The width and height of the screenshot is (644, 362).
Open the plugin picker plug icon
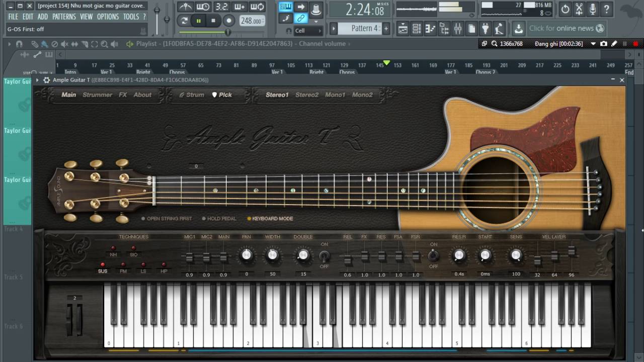485,29
